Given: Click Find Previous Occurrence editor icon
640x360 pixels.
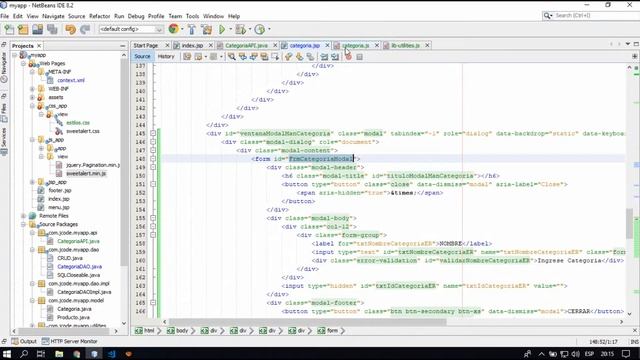Looking at the screenshot, I should click(243, 57).
